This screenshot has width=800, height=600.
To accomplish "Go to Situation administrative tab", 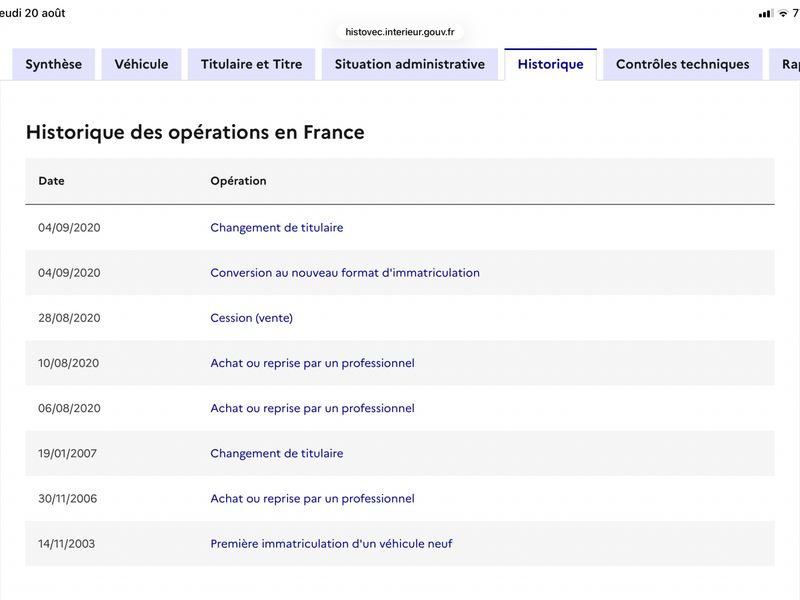I will coord(410,64).
